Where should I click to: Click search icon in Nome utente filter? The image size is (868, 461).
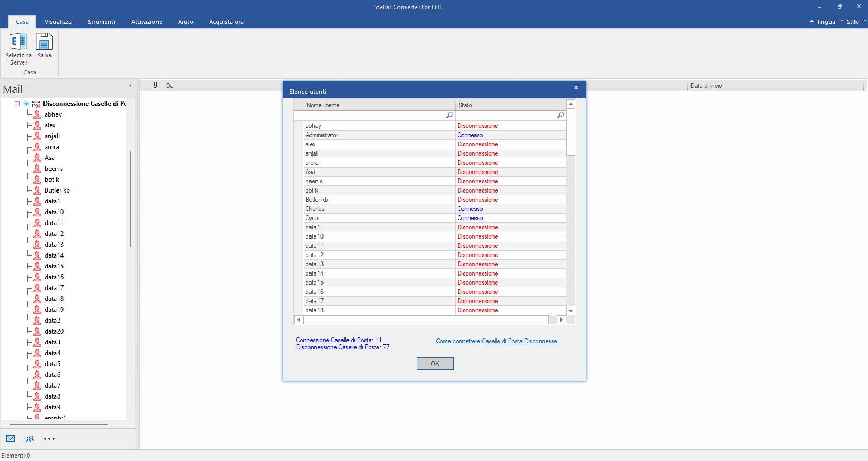tap(449, 115)
